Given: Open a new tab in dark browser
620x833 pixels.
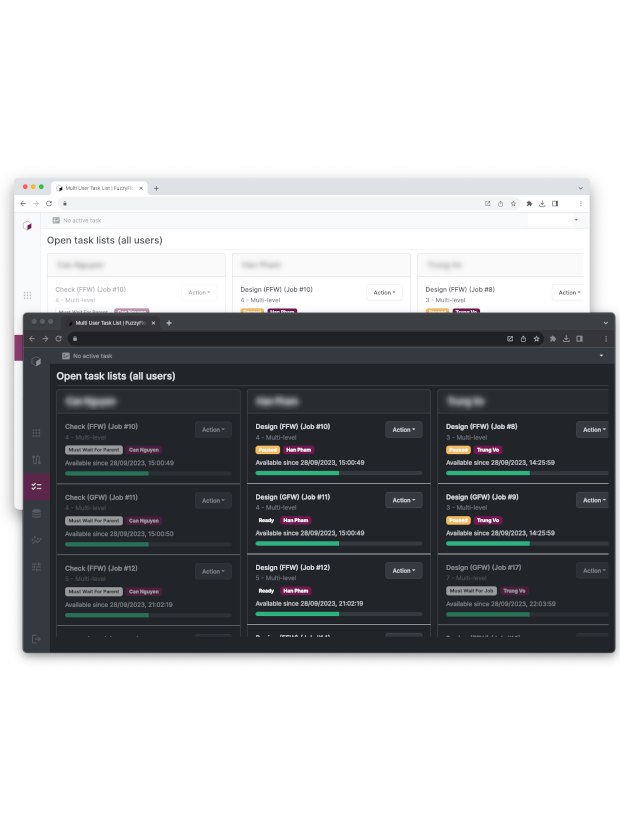Looking at the screenshot, I should tap(169, 323).
